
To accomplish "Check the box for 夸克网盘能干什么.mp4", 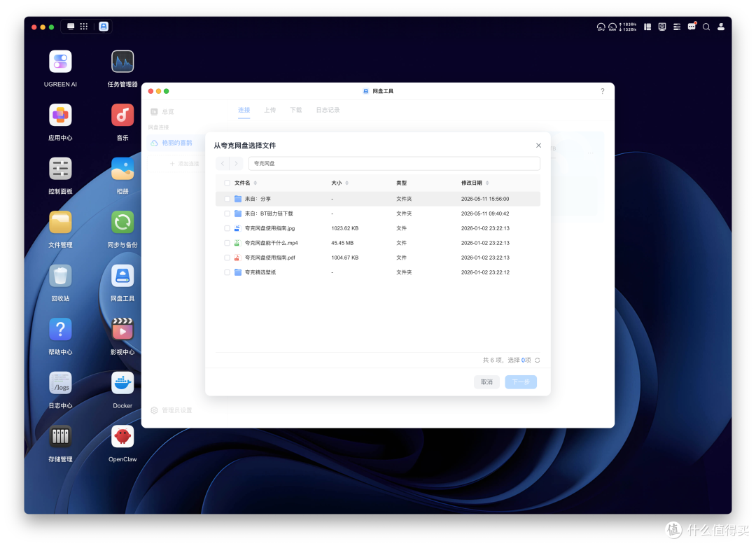I will 227,243.
